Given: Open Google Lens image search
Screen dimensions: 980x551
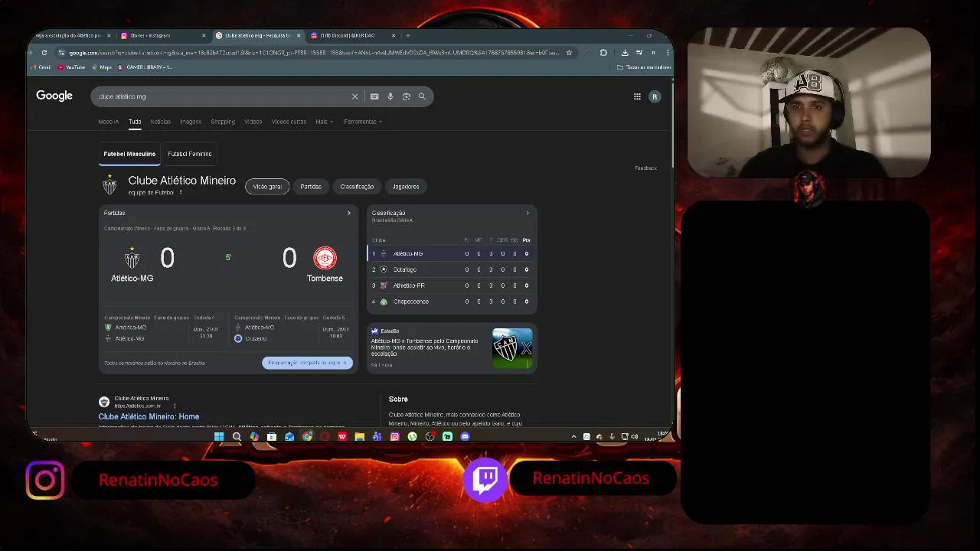Looking at the screenshot, I should click(x=407, y=96).
